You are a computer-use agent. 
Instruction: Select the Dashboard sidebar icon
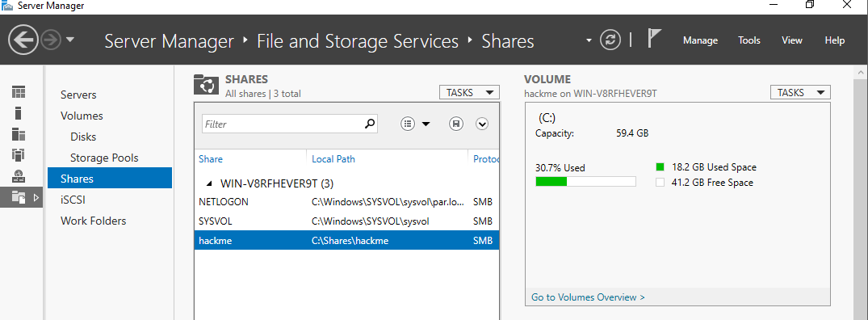coord(19,92)
